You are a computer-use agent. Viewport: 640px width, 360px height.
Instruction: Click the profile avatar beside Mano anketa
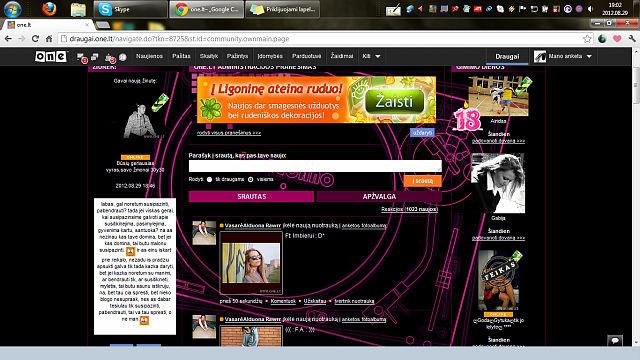tap(540, 56)
